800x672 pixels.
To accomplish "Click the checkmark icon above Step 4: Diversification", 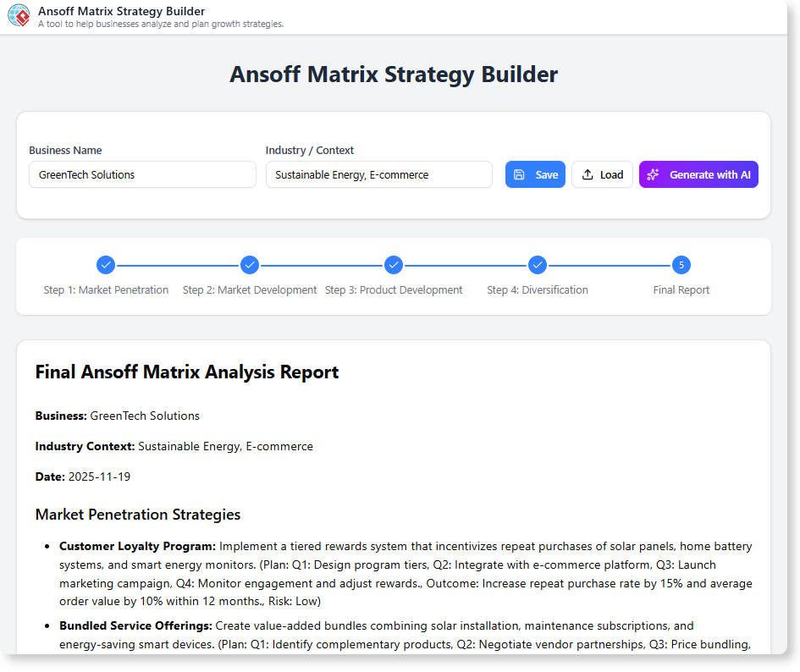I will tap(537, 265).
